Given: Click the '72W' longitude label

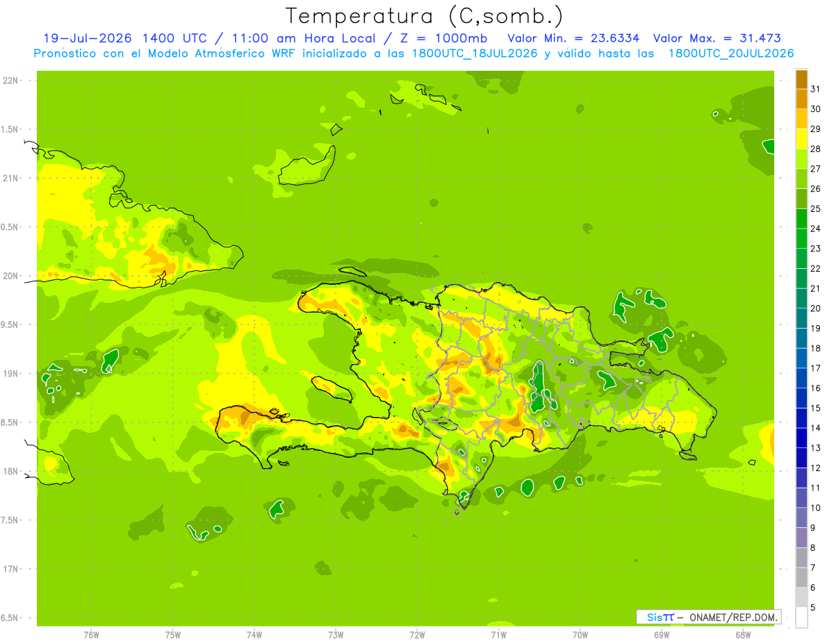Looking at the screenshot, I should (417, 634).
